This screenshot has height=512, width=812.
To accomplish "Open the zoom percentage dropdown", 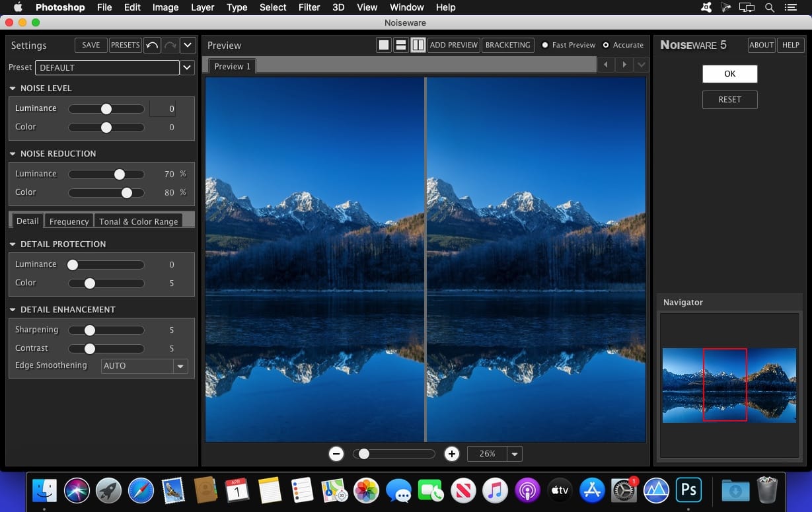I will tap(515, 454).
